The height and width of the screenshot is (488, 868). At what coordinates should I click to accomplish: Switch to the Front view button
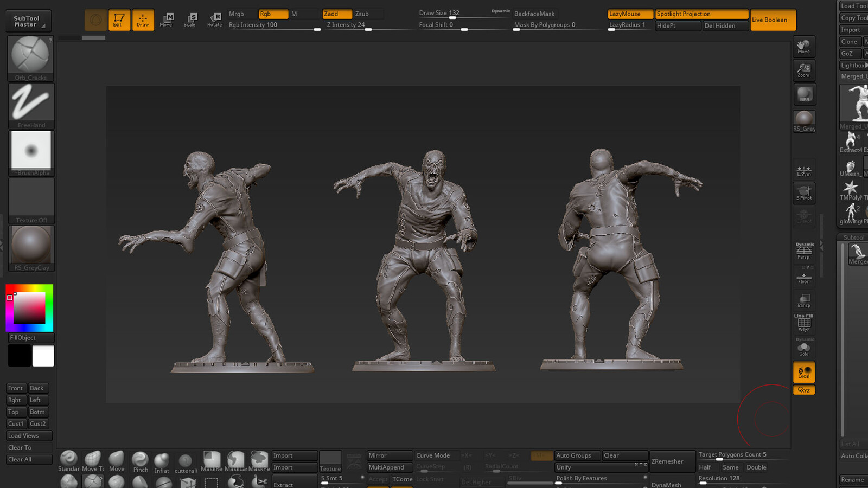(x=15, y=388)
